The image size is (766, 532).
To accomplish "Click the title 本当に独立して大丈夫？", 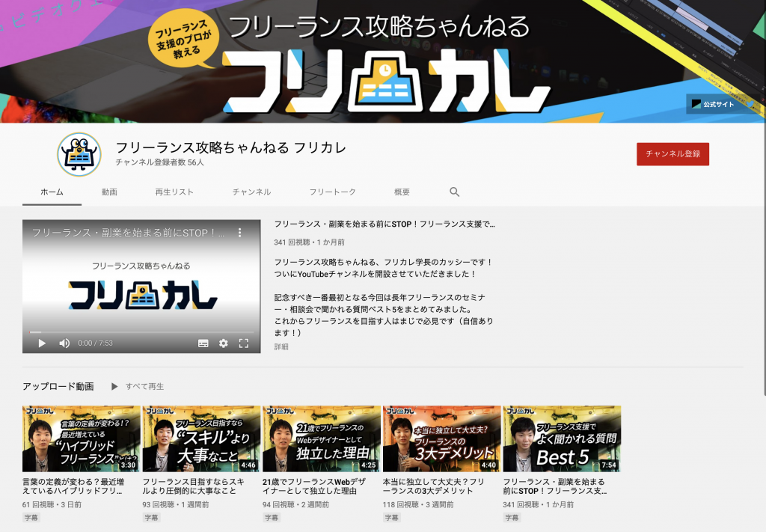I will click(434, 486).
